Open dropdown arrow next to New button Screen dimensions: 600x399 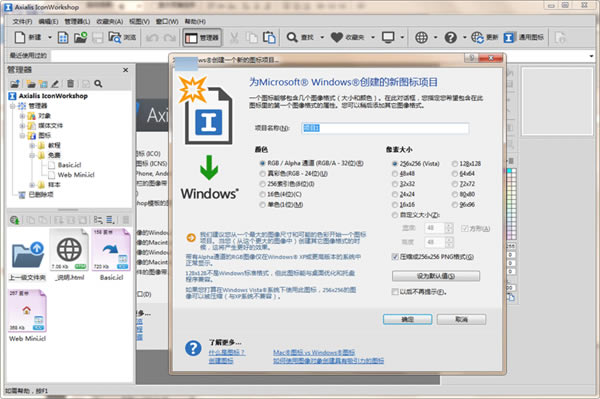pos(50,37)
